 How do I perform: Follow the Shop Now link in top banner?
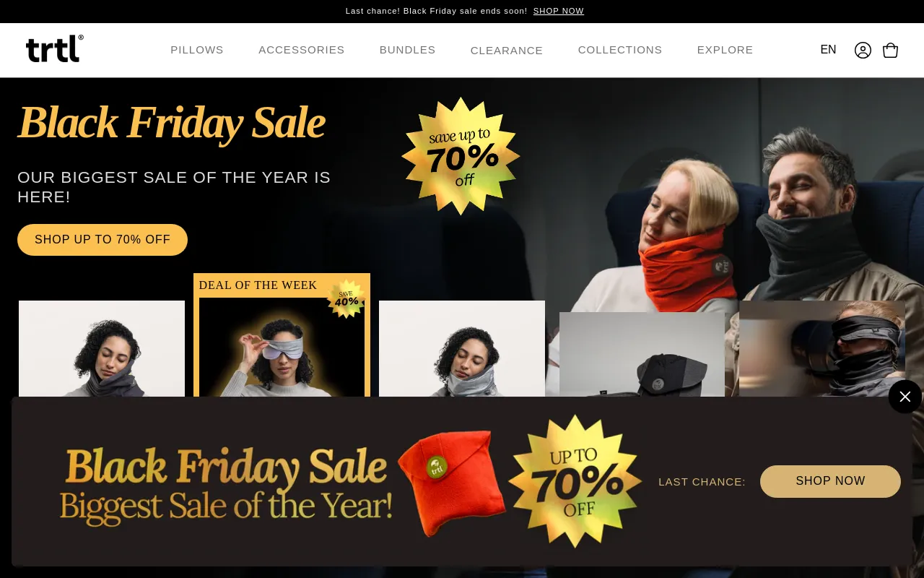point(559,11)
